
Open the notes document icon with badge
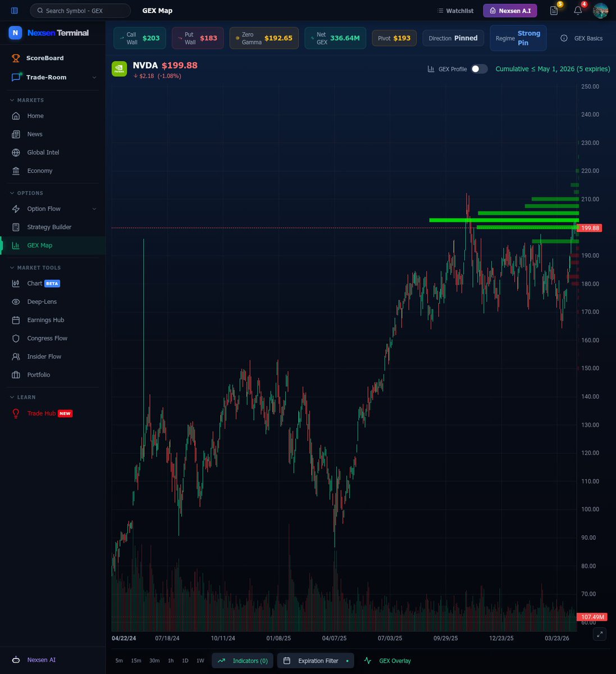point(554,11)
